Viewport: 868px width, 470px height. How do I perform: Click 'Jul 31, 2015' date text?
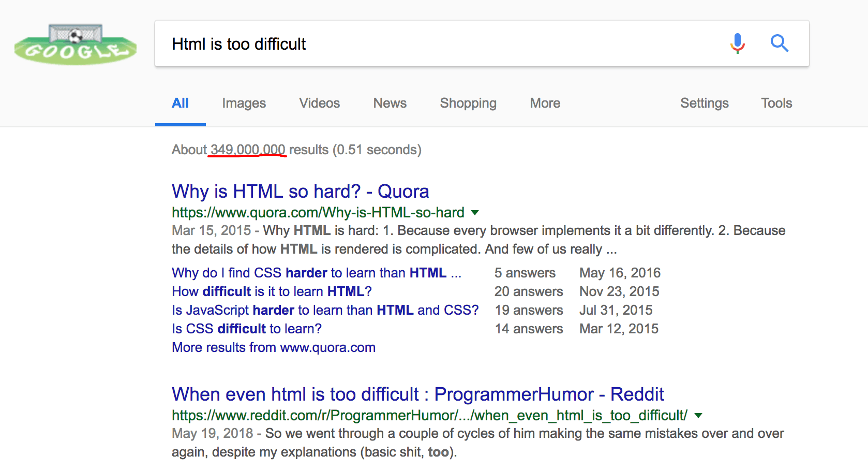616,310
